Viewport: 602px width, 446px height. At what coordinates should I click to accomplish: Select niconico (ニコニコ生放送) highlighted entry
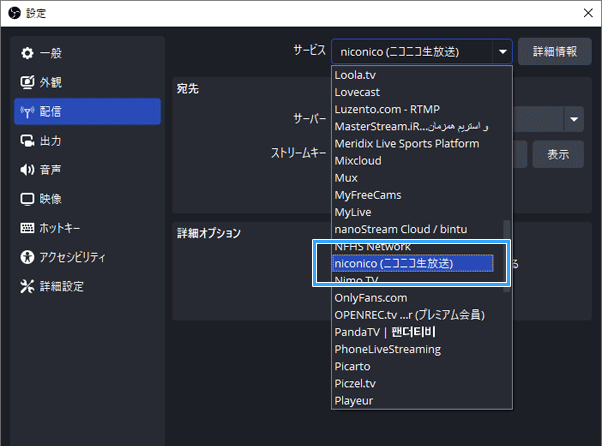[413, 263]
